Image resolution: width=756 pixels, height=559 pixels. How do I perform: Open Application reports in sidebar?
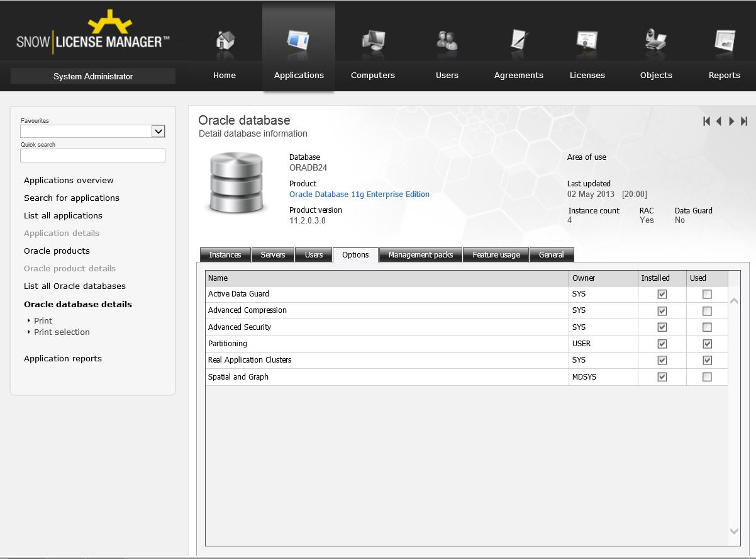coord(63,358)
